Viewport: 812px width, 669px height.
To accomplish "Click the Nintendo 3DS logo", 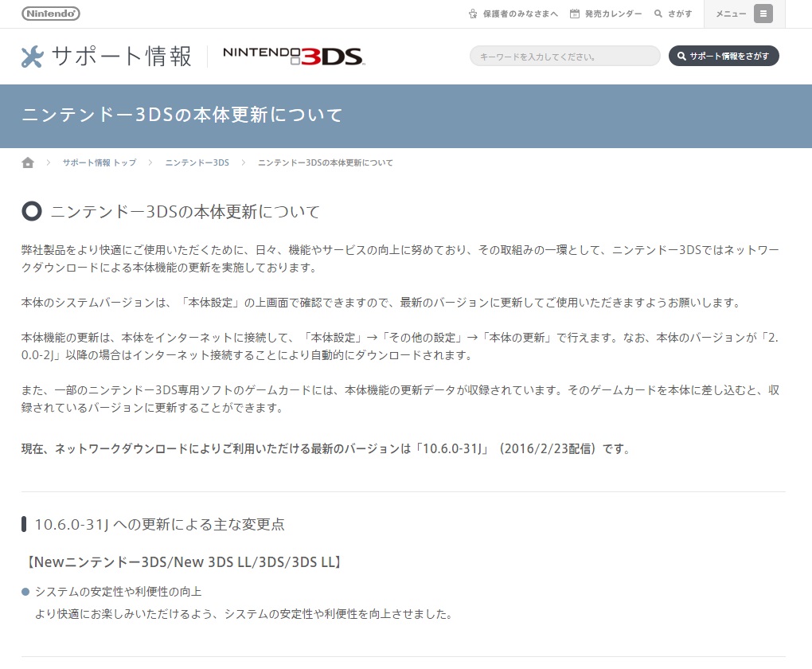I will tap(294, 56).
